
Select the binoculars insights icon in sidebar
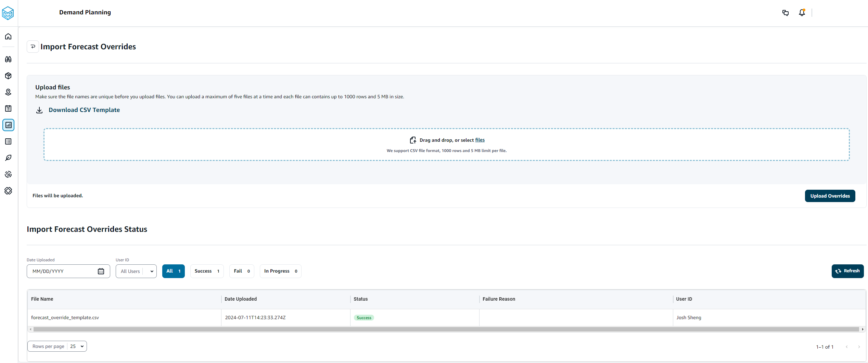[8, 59]
